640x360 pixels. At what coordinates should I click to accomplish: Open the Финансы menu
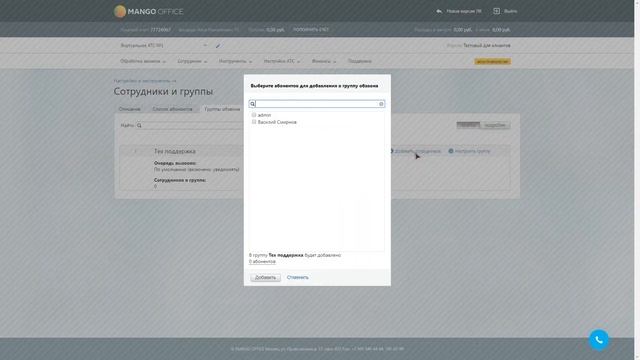pyautogui.click(x=324, y=61)
